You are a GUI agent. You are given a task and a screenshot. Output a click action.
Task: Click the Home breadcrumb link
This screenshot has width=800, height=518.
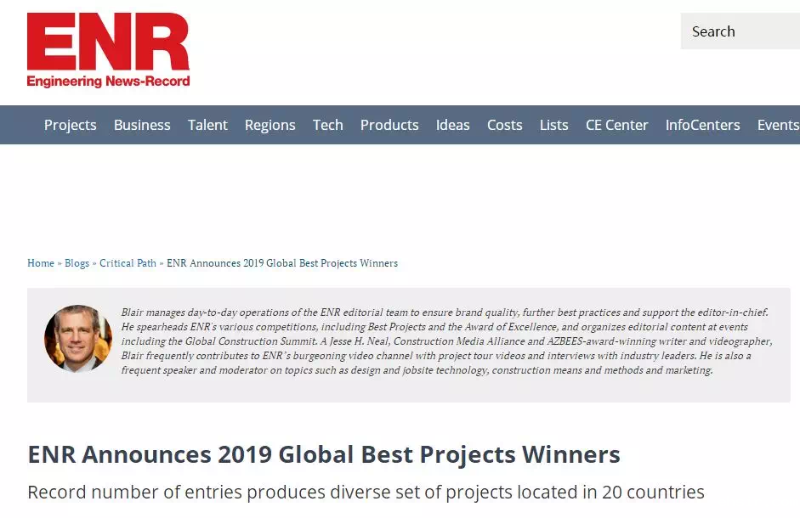[41, 263]
